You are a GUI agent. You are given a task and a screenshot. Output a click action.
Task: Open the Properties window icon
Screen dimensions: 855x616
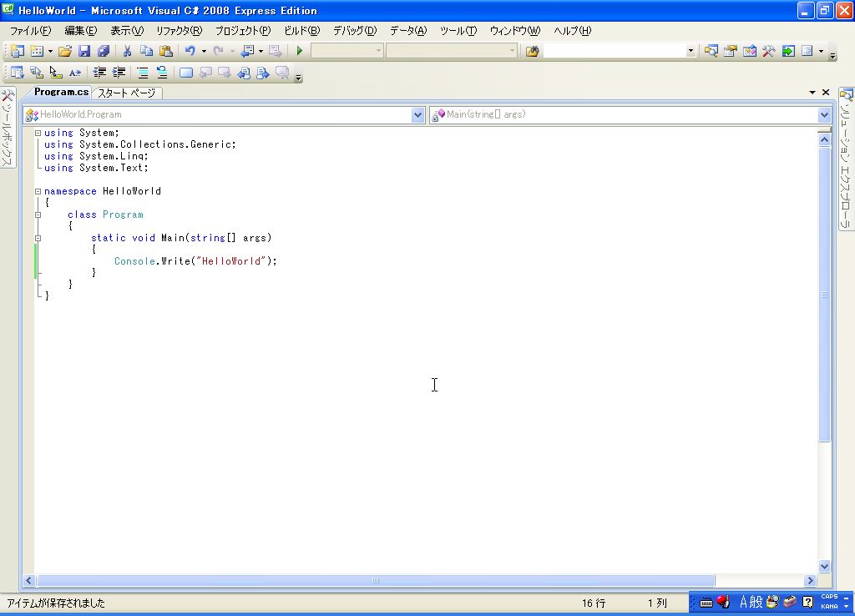(x=730, y=51)
